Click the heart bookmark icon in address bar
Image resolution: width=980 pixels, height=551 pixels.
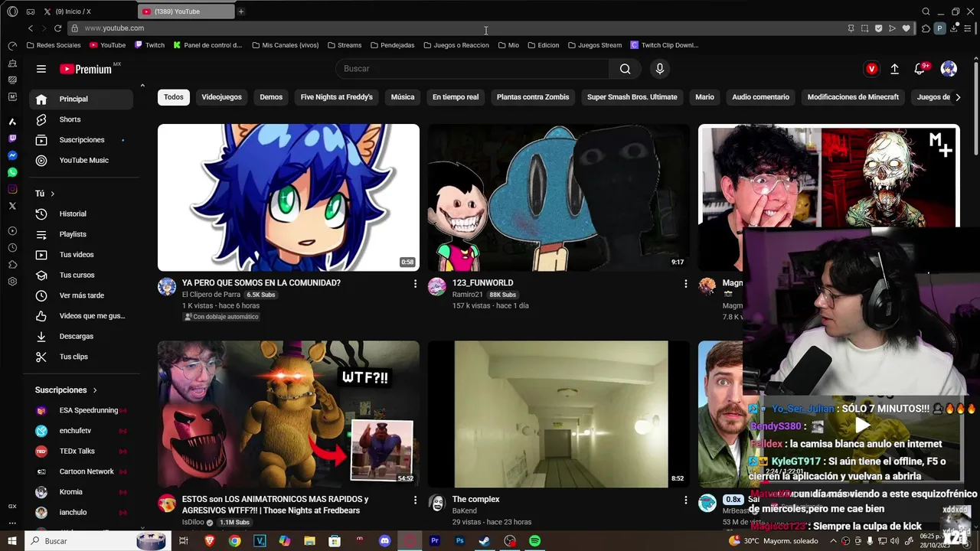tap(906, 28)
